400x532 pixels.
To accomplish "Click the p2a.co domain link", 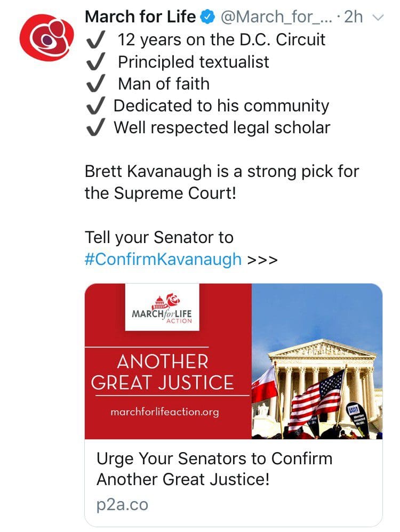I will tap(122, 505).
